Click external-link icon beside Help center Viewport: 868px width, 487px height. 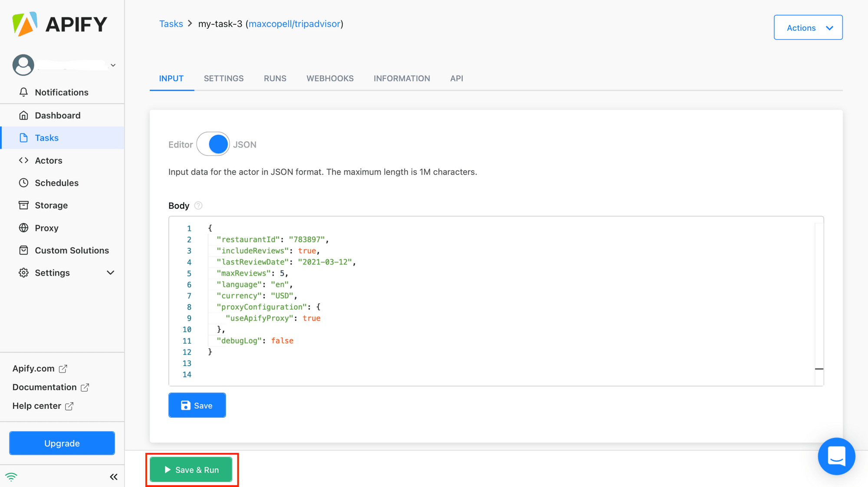(x=69, y=406)
